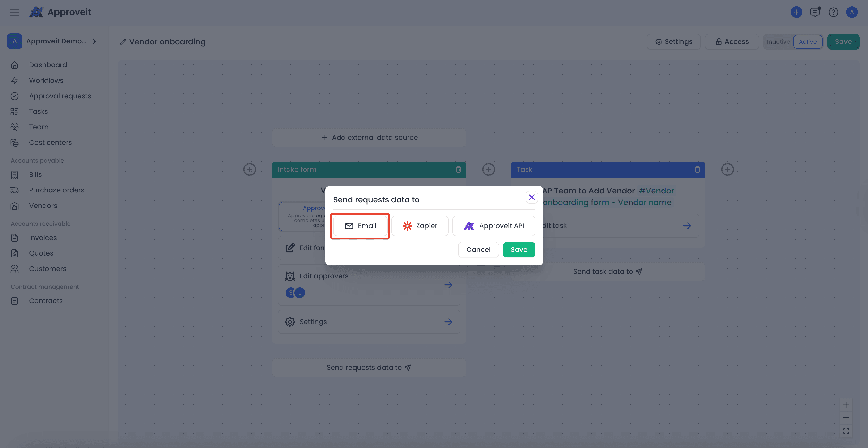Expand intake form Settings arrow

[448, 322]
